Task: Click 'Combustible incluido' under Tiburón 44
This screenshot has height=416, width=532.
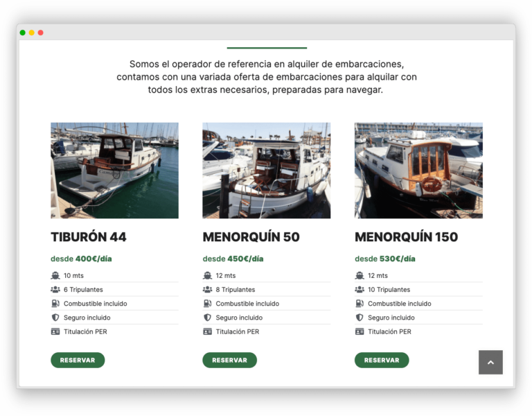Action: coord(96,304)
